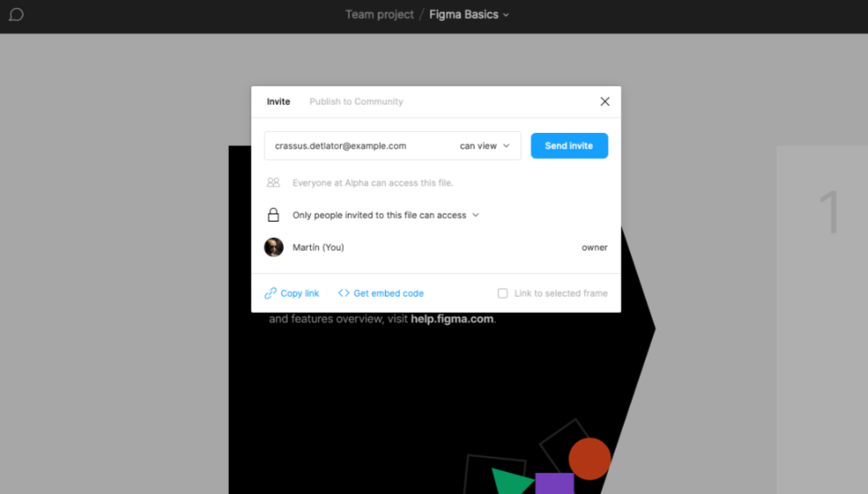This screenshot has height=494, width=868.
Task: Click the lock icon for file access
Action: (273, 214)
